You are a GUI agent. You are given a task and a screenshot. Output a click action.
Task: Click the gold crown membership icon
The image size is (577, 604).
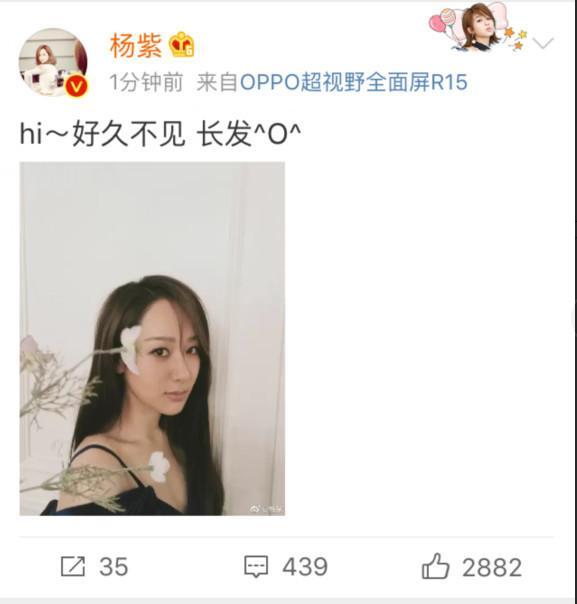[181, 45]
